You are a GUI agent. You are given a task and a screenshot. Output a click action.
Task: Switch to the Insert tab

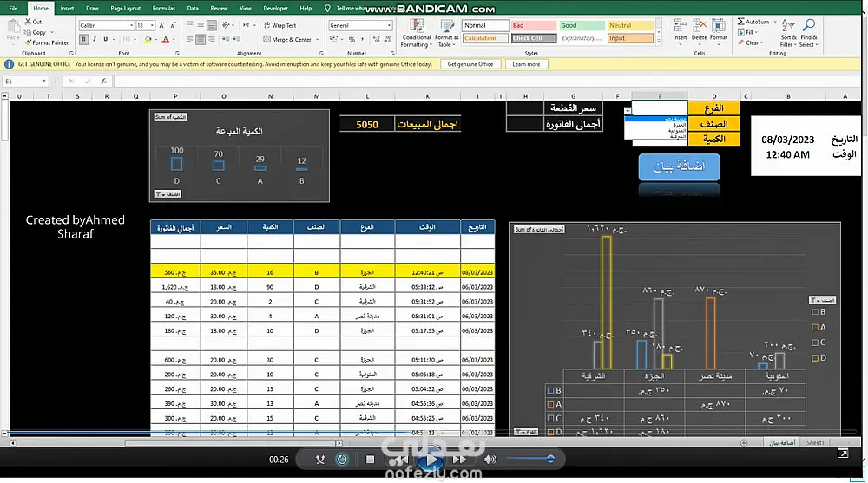[67, 9]
